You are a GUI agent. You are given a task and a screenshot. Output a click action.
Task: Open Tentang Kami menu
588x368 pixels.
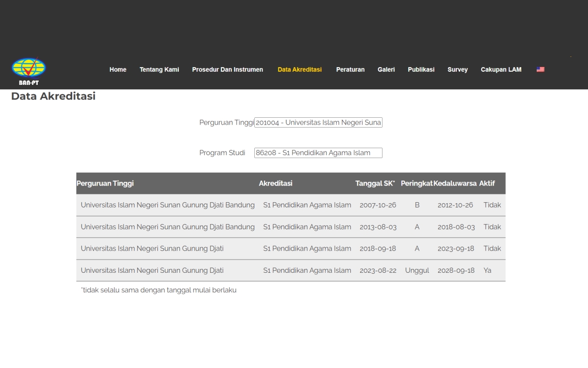[x=159, y=70]
